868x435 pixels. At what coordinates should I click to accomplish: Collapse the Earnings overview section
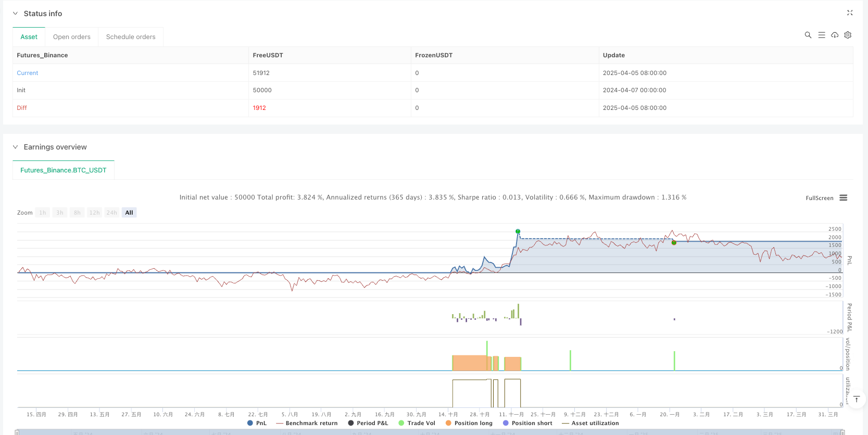(x=15, y=147)
